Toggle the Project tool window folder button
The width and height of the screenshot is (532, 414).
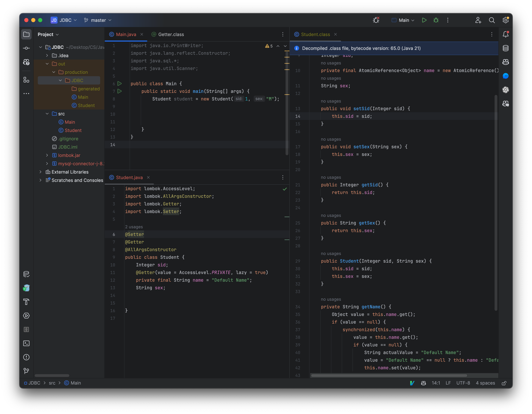[x=26, y=34]
